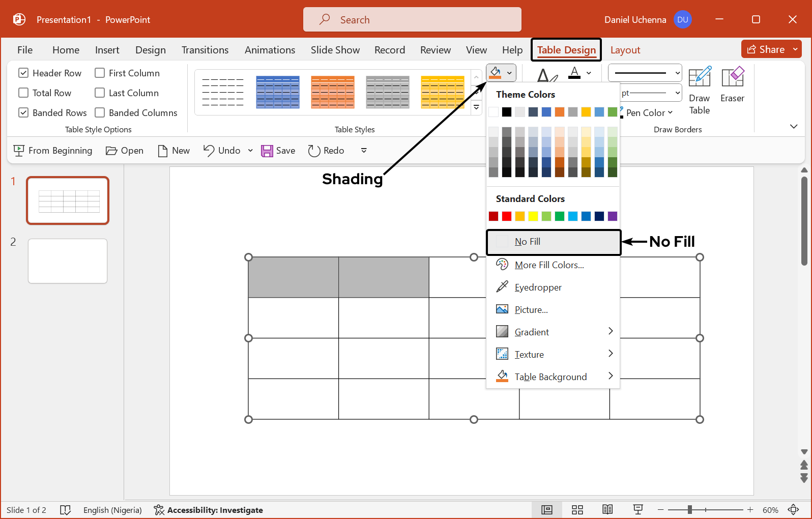The width and height of the screenshot is (812, 519).
Task: Click the Redo icon
Action: point(314,151)
